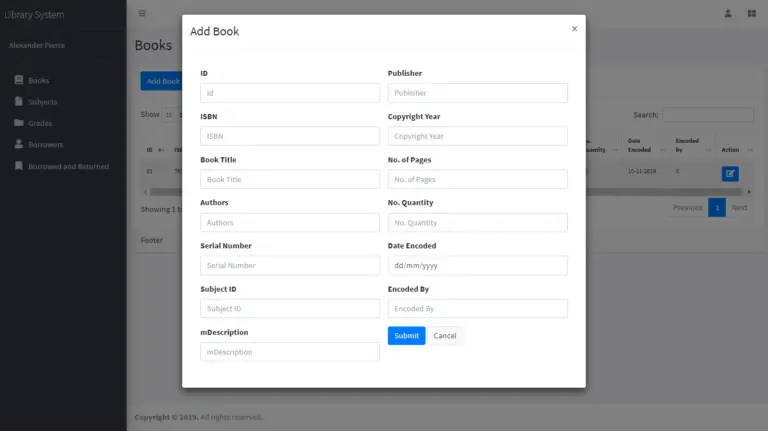Focus the ID input field

(x=289, y=93)
